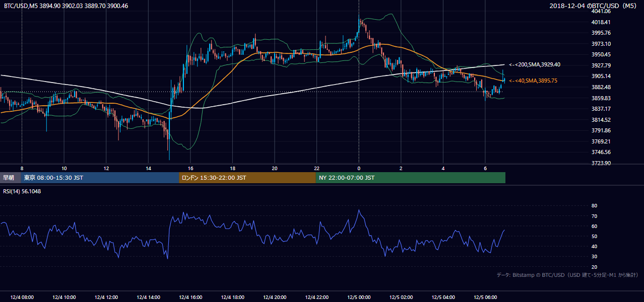Click the 12/4 10:00 time axis label
The width and height of the screenshot is (644, 302).
click(x=63, y=297)
